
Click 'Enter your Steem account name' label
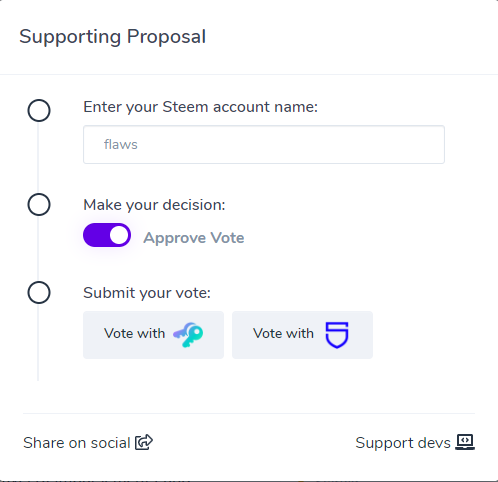(x=201, y=107)
